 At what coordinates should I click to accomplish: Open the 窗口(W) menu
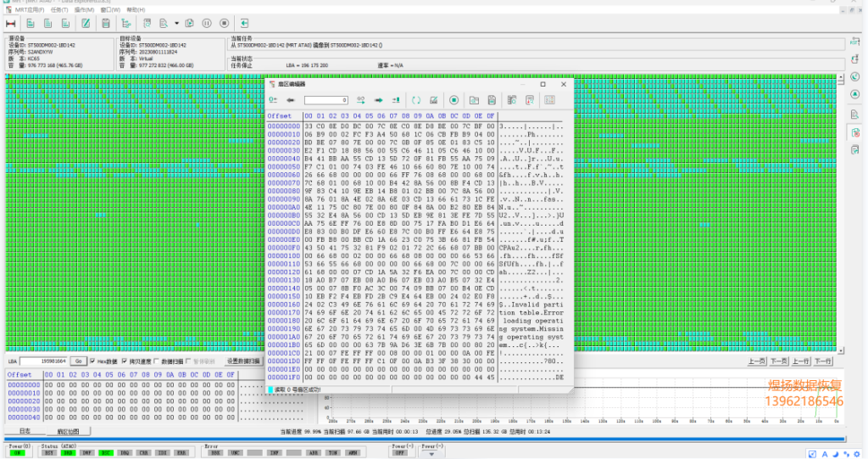(110, 10)
